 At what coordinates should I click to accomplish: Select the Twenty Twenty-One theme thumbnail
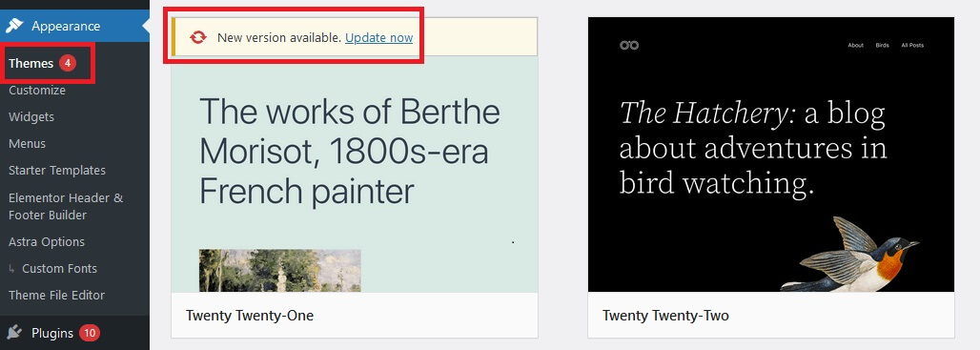point(355,175)
